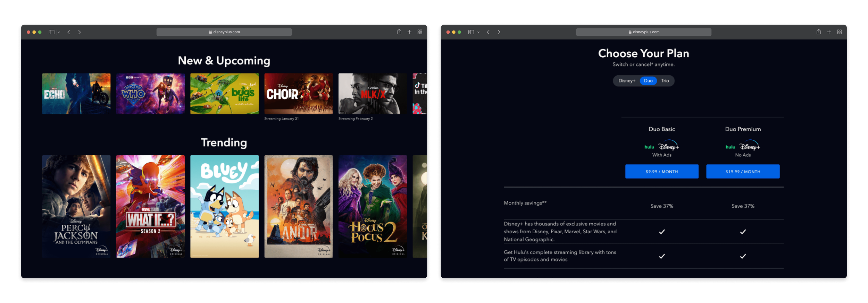868x303 pixels.
Task: Choose Duo Basic $9.99 / month button
Action: (662, 172)
